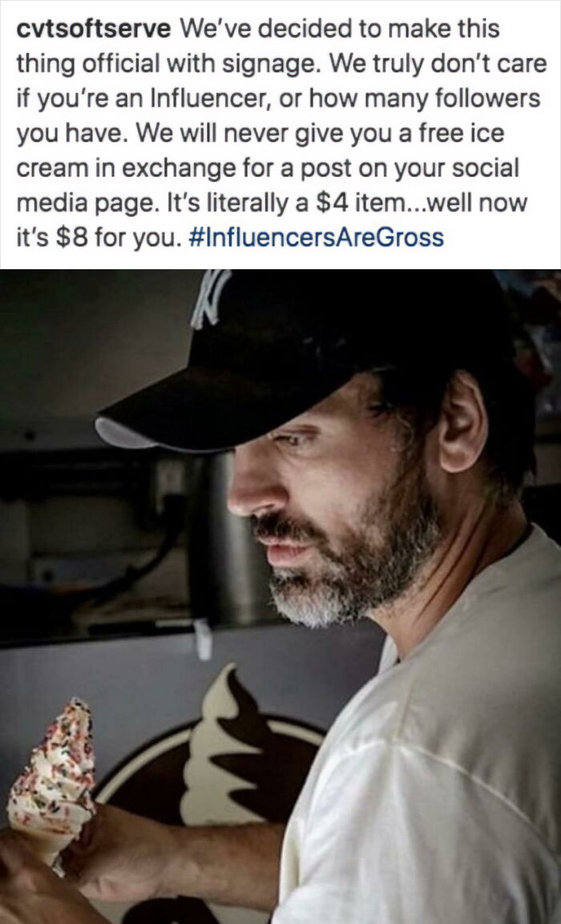The image size is (561, 924).
Task: Click the NY logo on the cap
Action: [210, 299]
